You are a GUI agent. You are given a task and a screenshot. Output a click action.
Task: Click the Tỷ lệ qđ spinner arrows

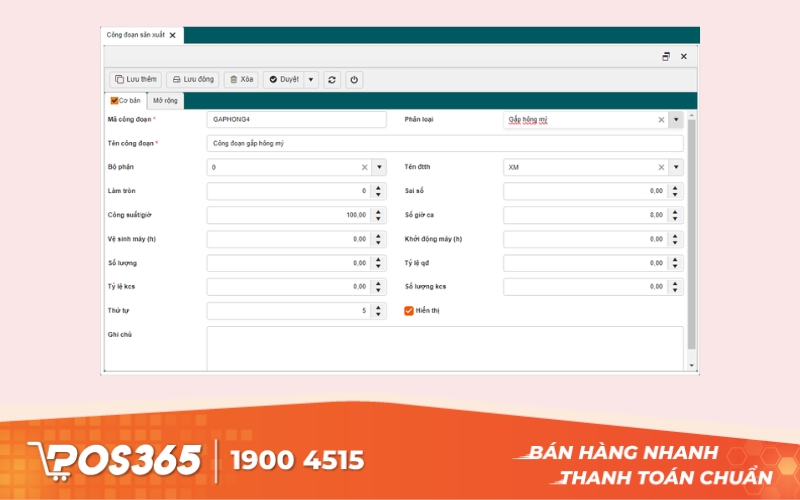(x=675, y=263)
